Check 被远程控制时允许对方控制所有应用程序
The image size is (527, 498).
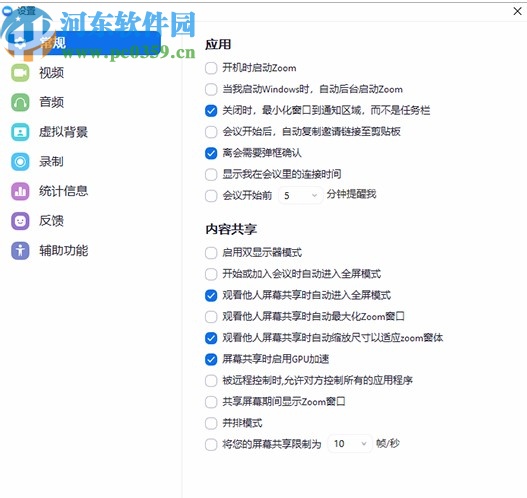211,381
